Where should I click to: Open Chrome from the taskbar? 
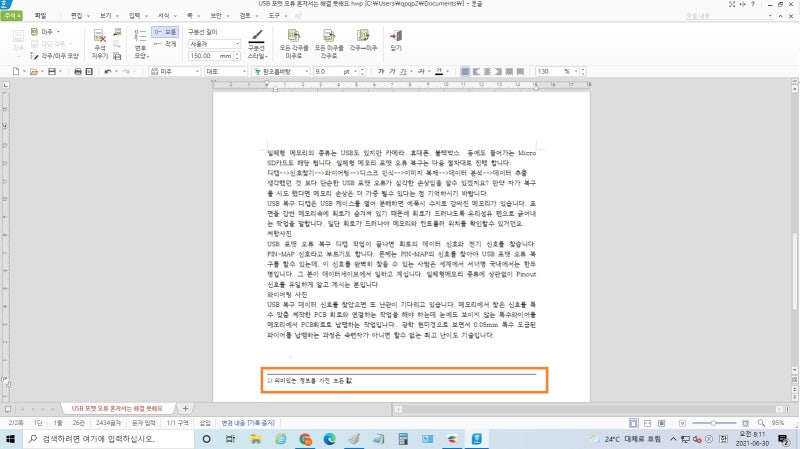coord(305,439)
